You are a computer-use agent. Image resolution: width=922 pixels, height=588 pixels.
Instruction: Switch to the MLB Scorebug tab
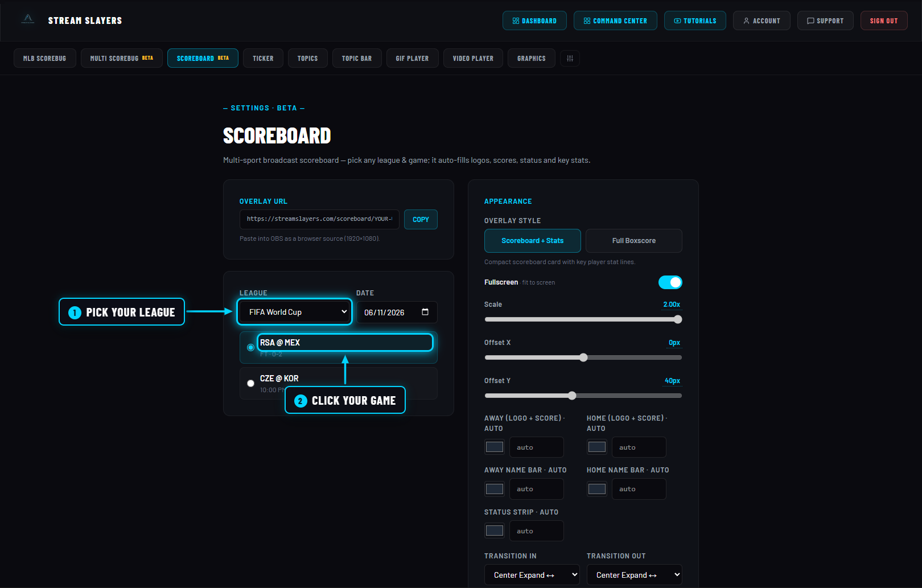coord(44,58)
